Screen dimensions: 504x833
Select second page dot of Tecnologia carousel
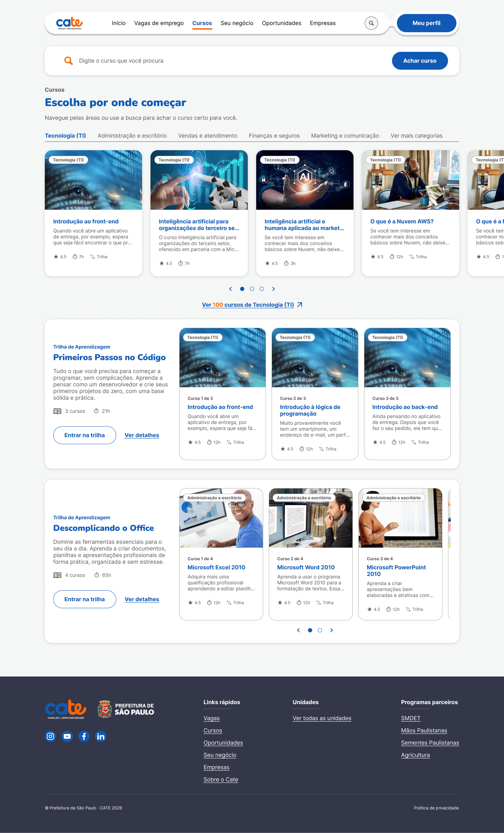tap(252, 289)
